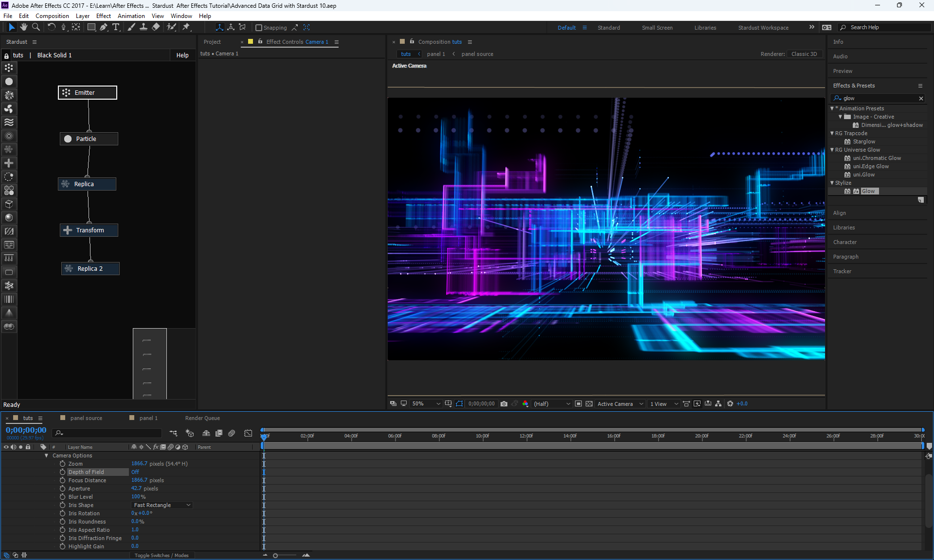Screen dimensions: 934x560
Task: Open the Iris Shape Fast Rectangle dropdown
Action: [162, 505]
